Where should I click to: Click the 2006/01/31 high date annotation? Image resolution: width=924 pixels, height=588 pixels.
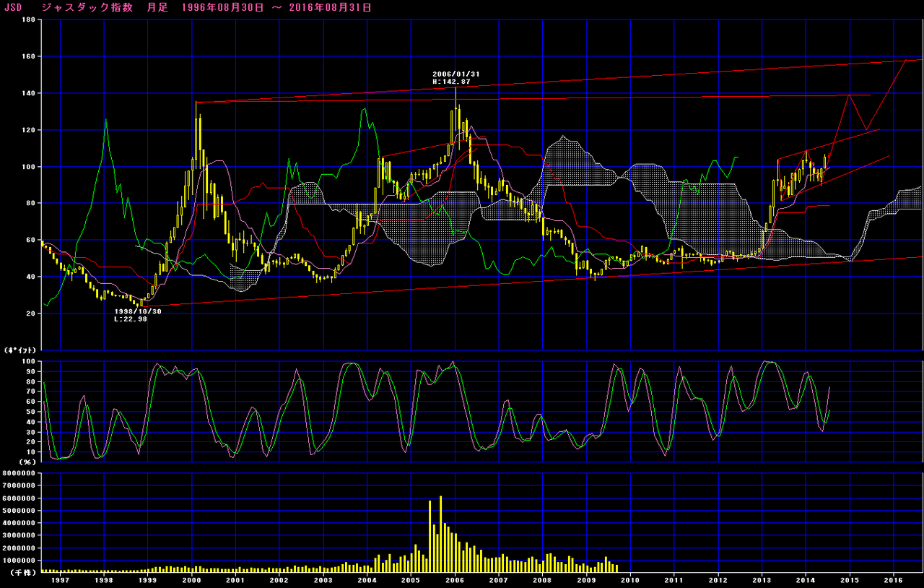456,74
